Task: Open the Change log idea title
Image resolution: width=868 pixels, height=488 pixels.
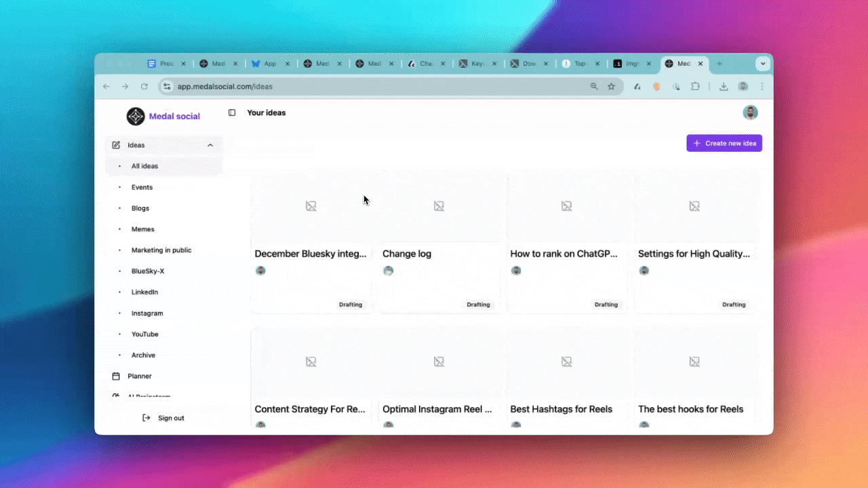Action: tap(407, 254)
